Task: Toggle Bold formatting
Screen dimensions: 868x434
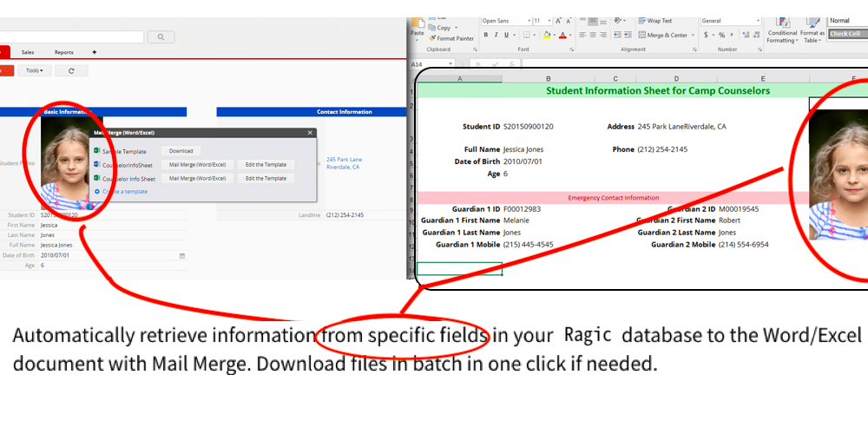Action: (x=485, y=35)
